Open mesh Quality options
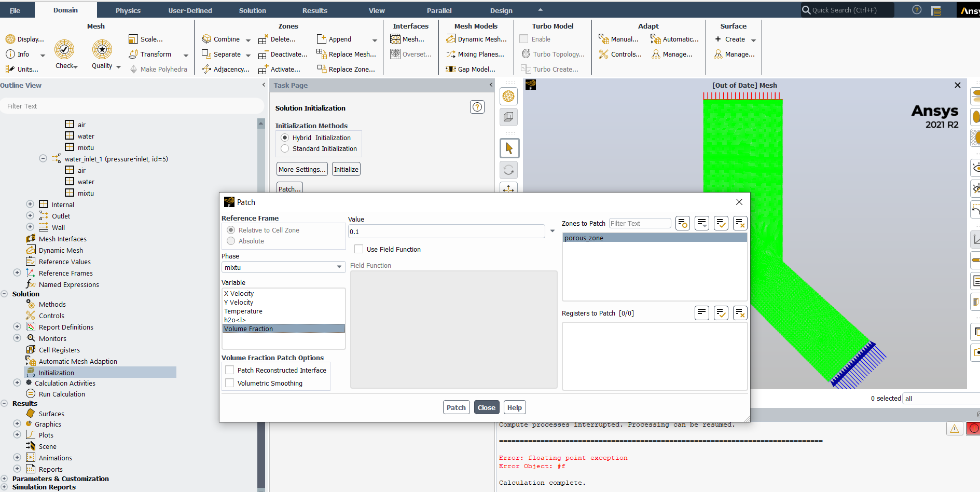The width and height of the screenshot is (980, 492). pyautogui.click(x=106, y=54)
